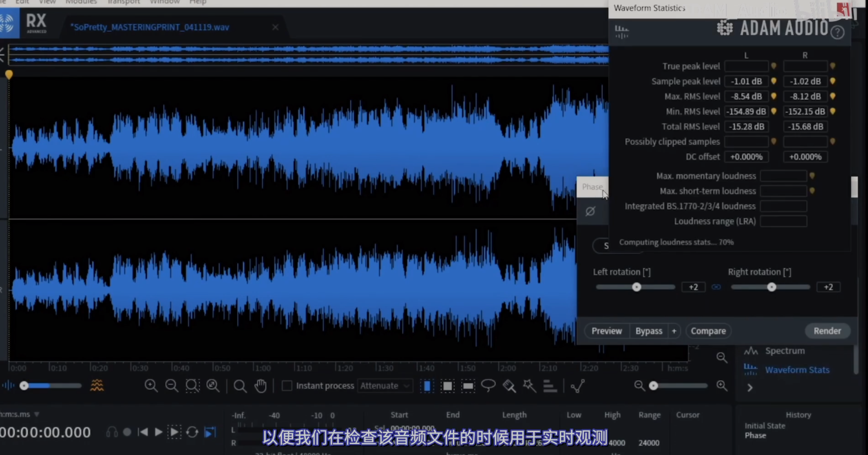Enable the Instant process checkbox

coord(287,385)
